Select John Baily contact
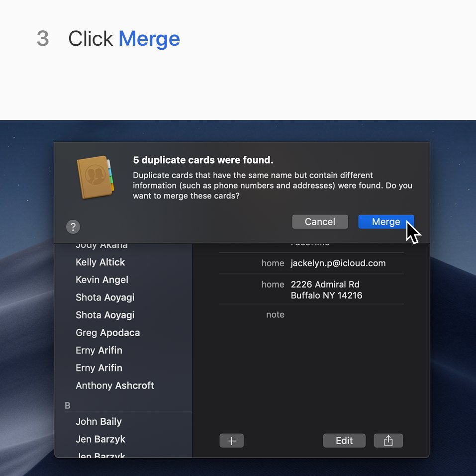Screen dimensions: 476x476 98,422
